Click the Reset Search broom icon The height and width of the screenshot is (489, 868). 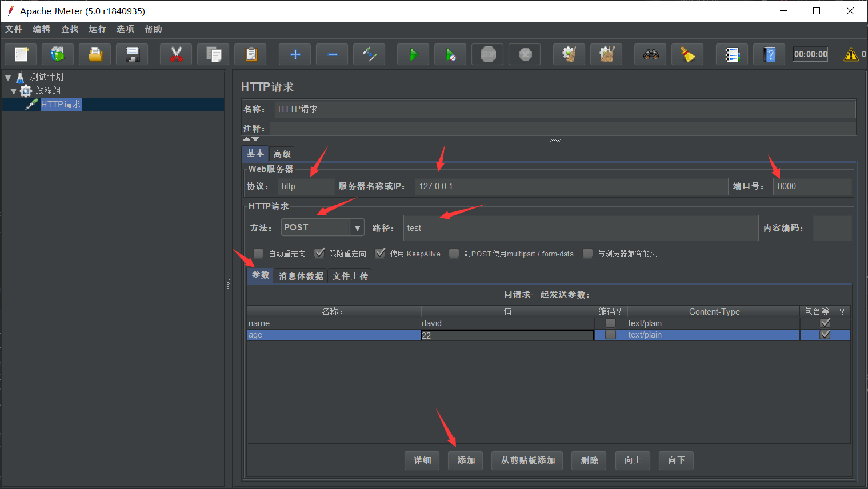(687, 54)
